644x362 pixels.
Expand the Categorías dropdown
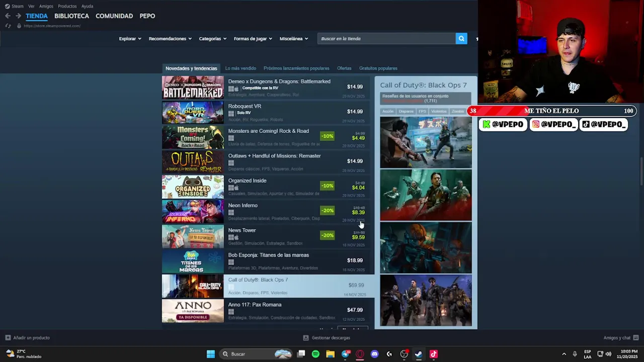(x=212, y=39)
